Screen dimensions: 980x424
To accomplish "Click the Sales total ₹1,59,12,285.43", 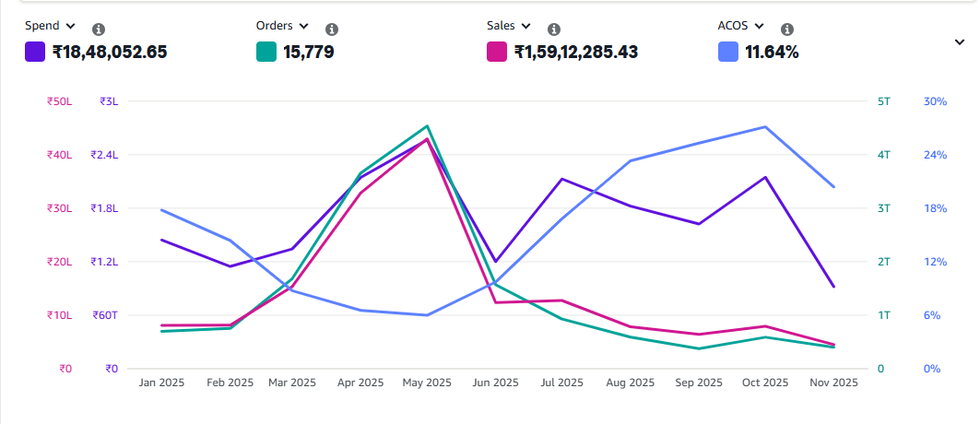I will click(576, 53).
